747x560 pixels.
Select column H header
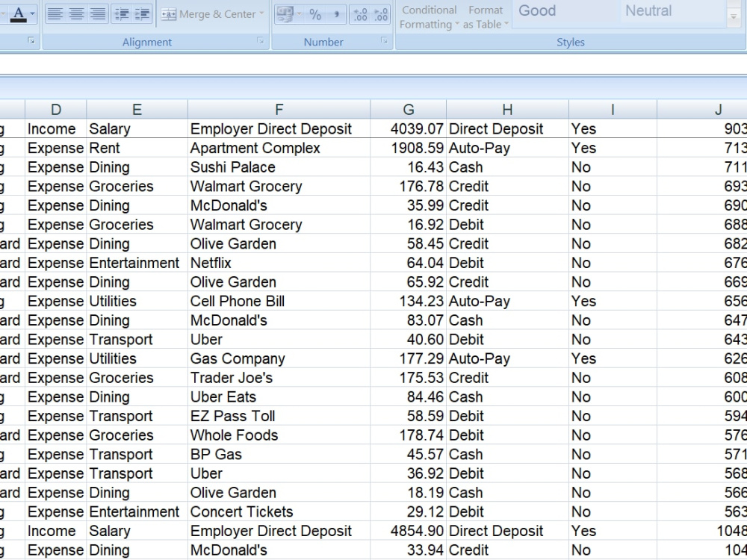click(x=507, y=110)
